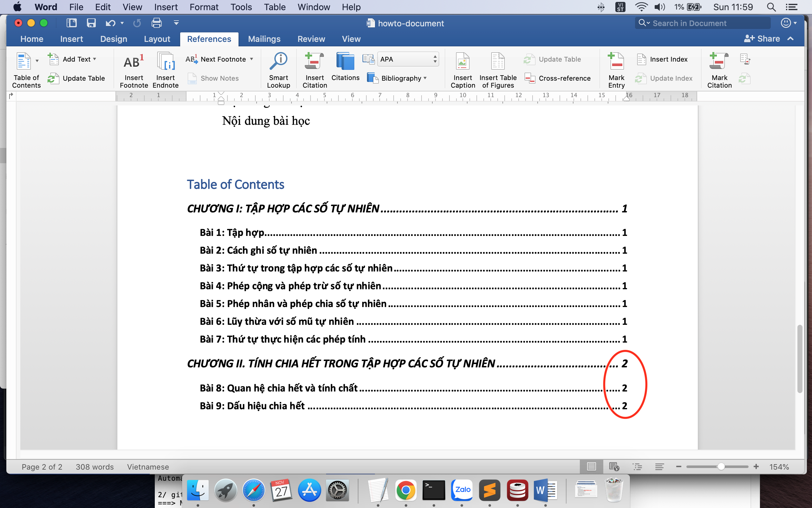The height and width of the screenshot is (508, 812).
Task: Switch to Draft view in status bar
Action: point(659,467)
